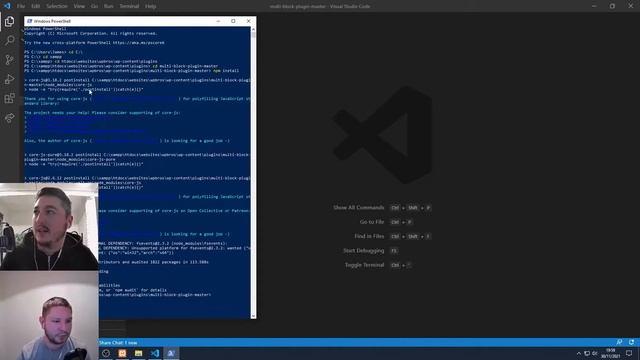640x360 pixels.
Task: Minimize the Windows PowerShell window
Action: (218, 21)
